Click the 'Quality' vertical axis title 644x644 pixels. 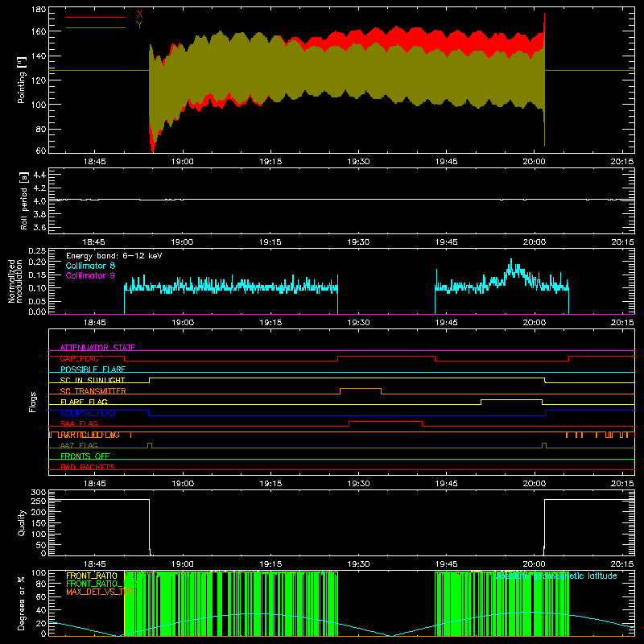coord(22,522)
